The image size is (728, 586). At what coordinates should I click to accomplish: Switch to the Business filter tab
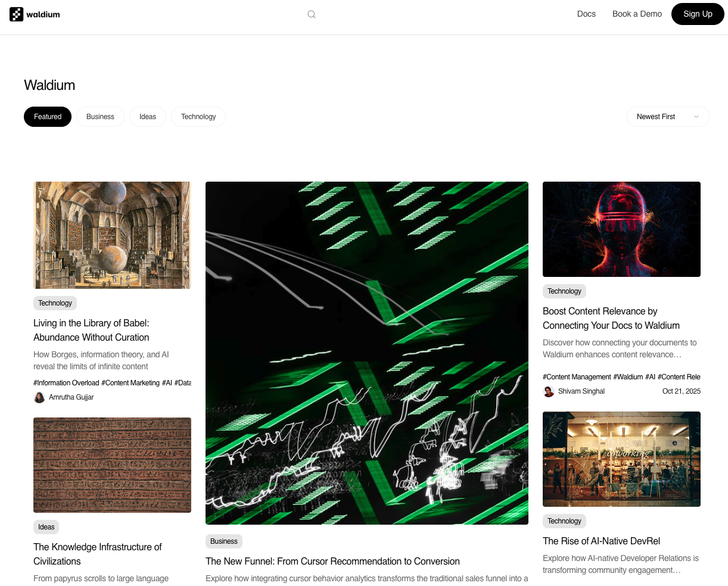point(100,117)
